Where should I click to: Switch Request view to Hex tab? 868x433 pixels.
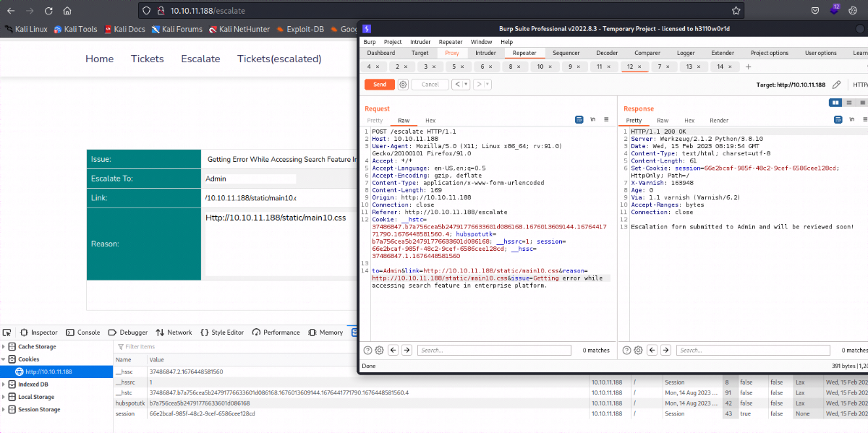(430, 121)
